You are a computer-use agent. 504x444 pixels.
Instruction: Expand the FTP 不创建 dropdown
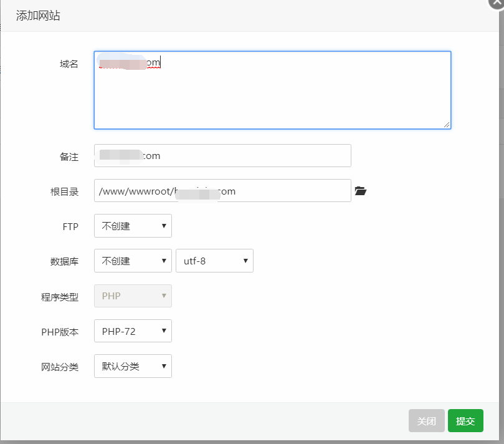(x=133, y=226)
